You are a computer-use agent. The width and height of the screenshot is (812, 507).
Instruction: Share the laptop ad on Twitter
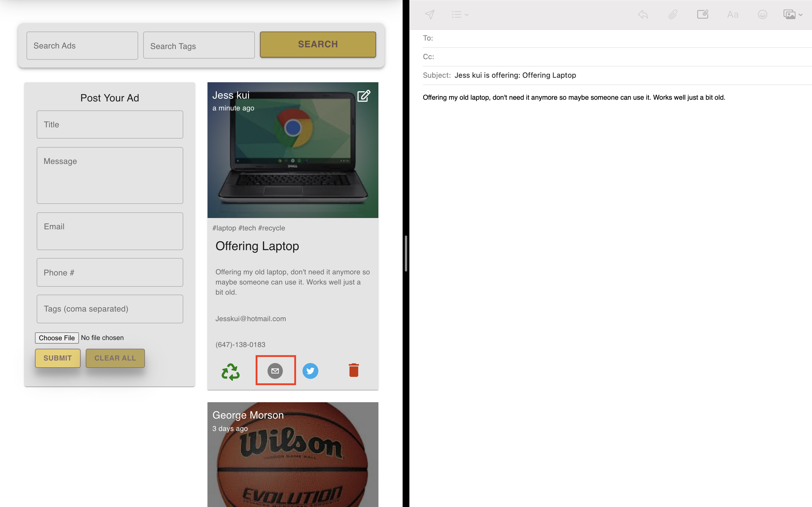click(310, 371)
